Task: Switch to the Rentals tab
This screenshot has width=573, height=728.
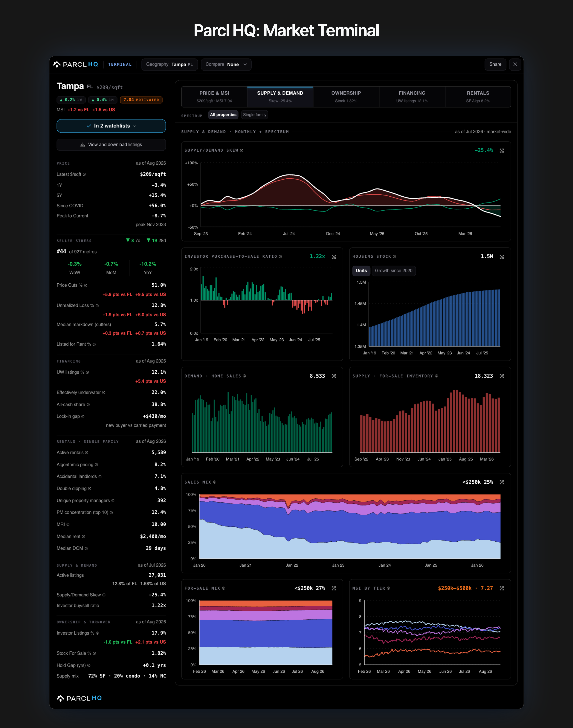Action: (478, 97)
